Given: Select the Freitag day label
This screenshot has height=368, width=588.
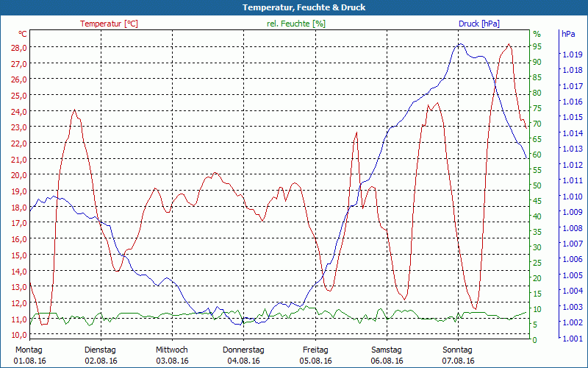Looking at the screenshot, I should click(x=315, y=350).
